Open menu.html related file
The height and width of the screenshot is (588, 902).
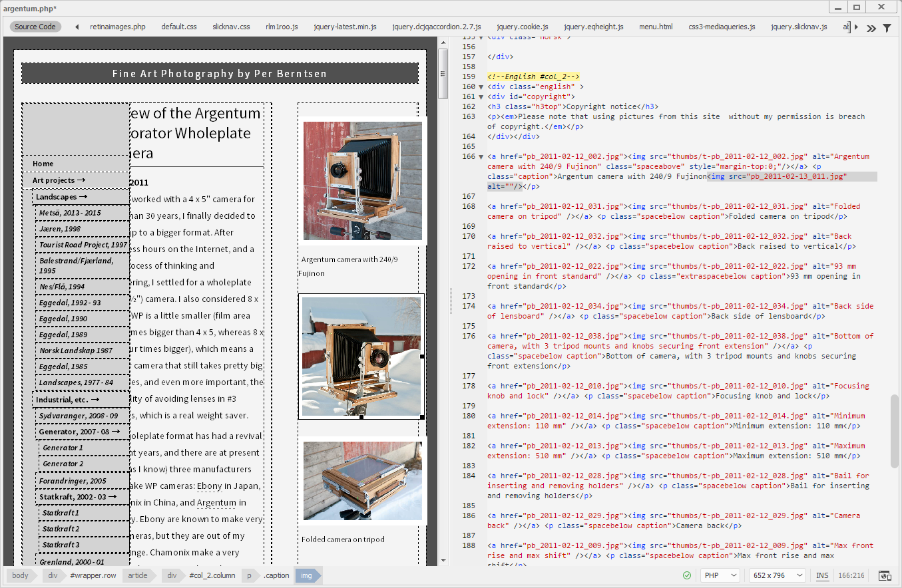[656, 27]
